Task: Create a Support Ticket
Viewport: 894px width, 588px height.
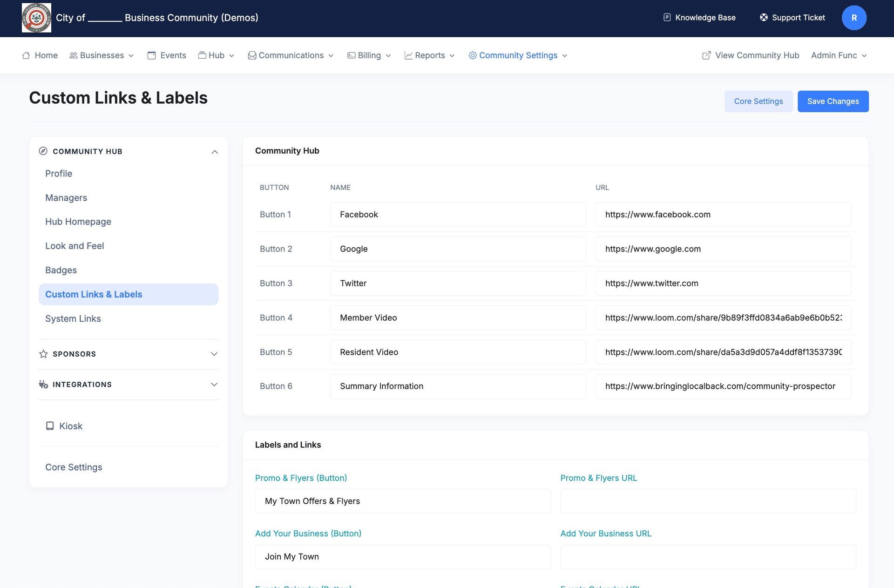Action: pos(792,18)
